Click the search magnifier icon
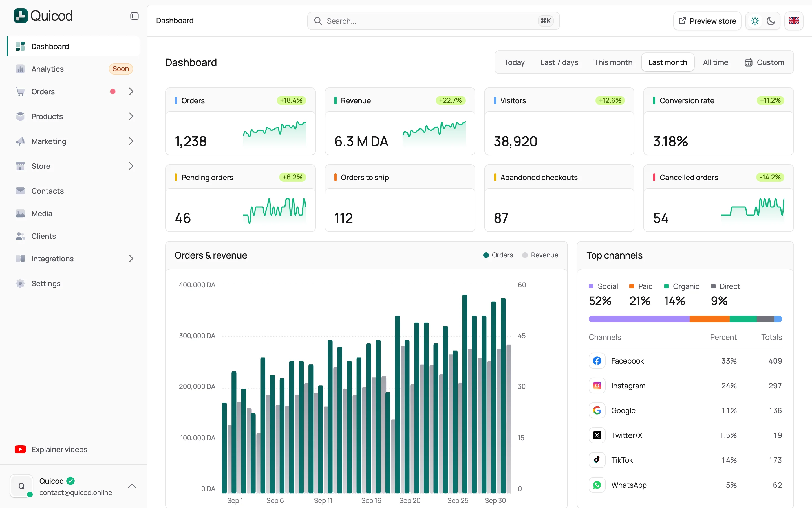This screenshot has width=812, height=508. pos(317,21)
